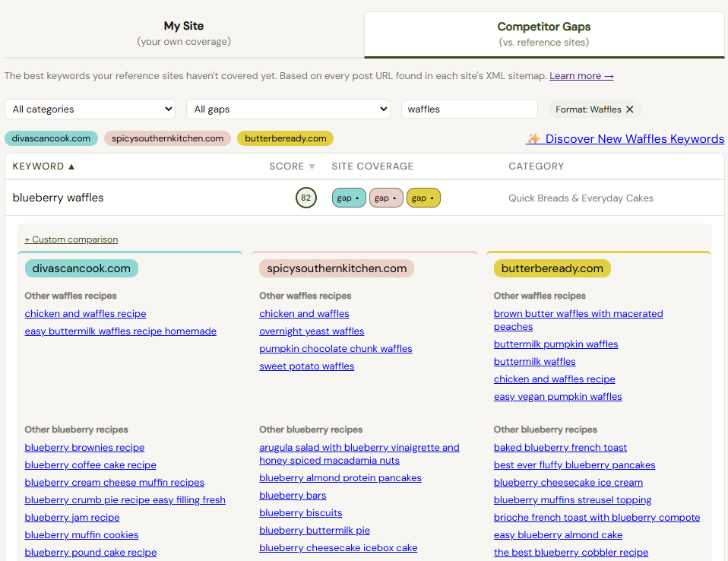
Task: Open sweet potato waffles link
Action: pos(307,366)
